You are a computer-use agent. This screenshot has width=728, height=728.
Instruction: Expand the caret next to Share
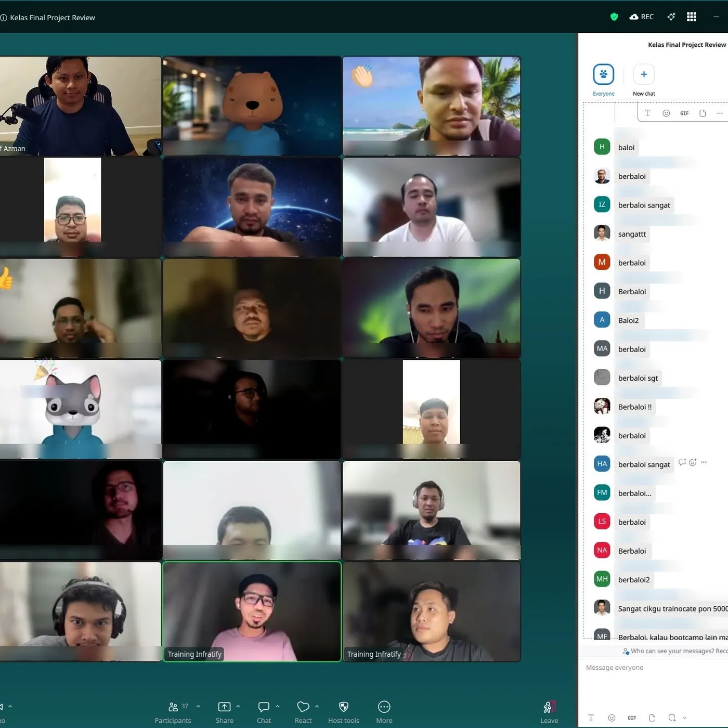(x=238, y=706)
